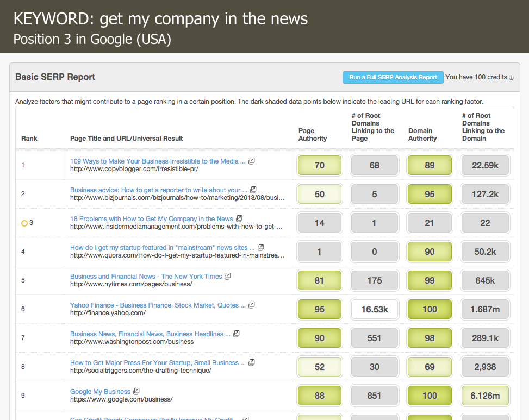Click the Domain Authority column header
Screen dimensions: 529x420
tap(422, 135)
